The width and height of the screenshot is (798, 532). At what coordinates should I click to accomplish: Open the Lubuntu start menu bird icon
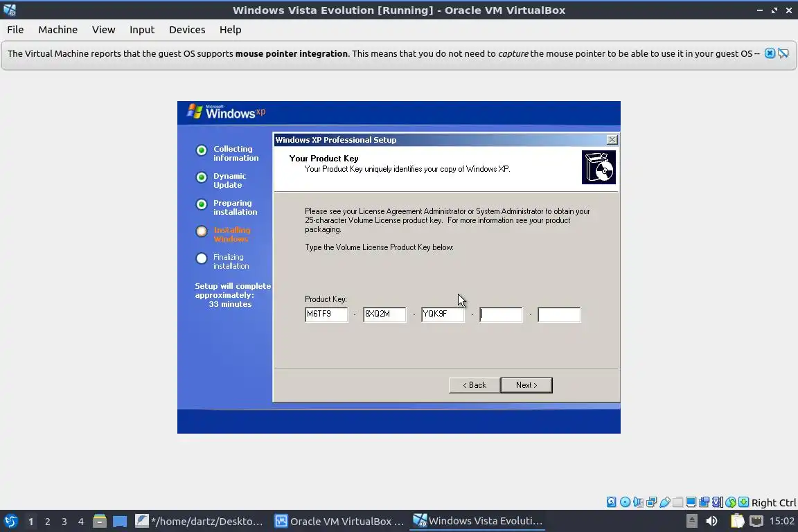(x=10, y=522)
